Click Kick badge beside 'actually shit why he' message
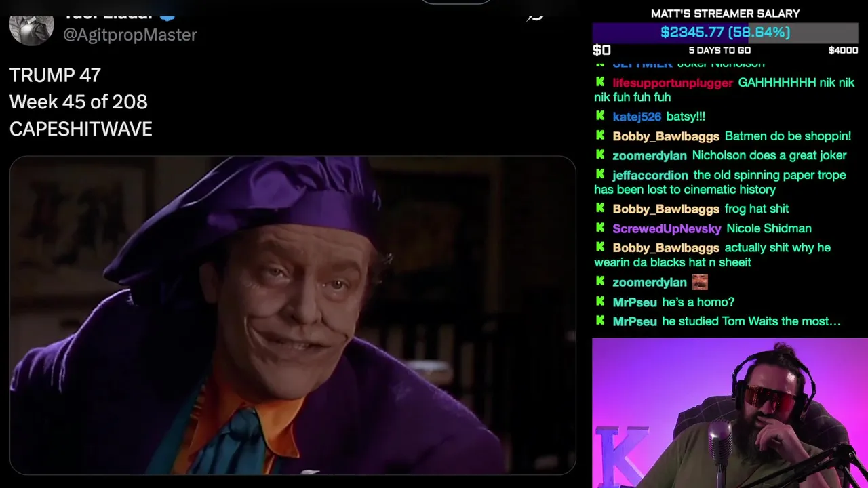This screenshot has height=488, width=868. tap(600, 247)
